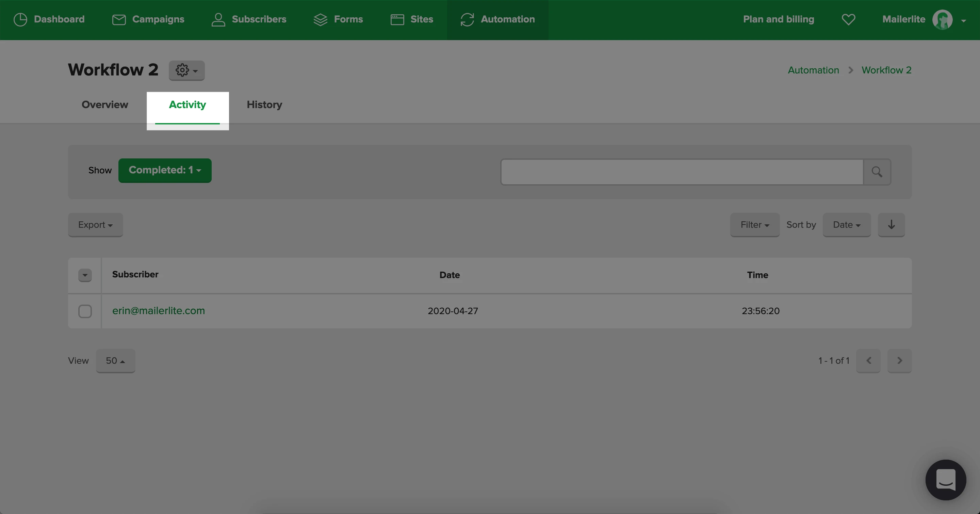This screenshot has height=514, width=980.
Task: Click inside the search input field
Action: [x=681, y=172]
